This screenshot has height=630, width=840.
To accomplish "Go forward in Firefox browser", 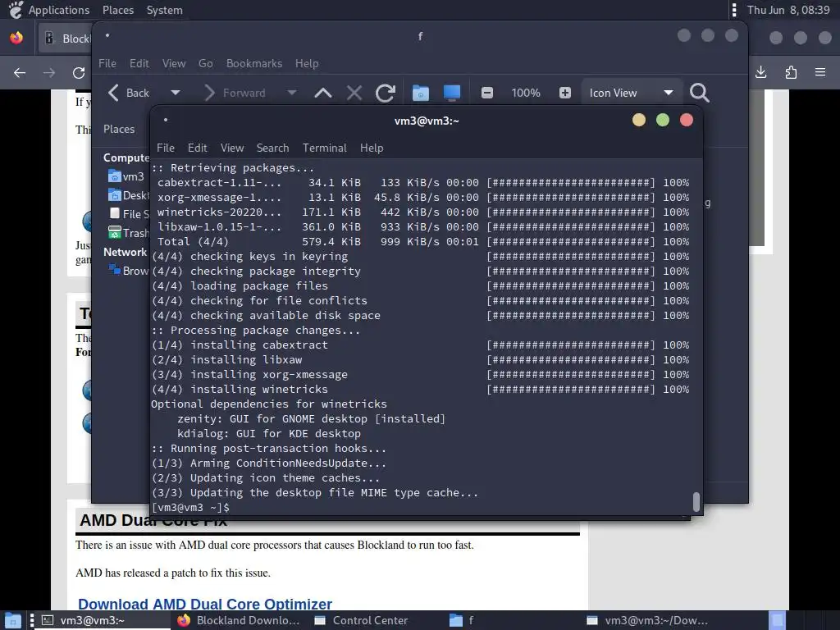I will (x=48, y=72).
